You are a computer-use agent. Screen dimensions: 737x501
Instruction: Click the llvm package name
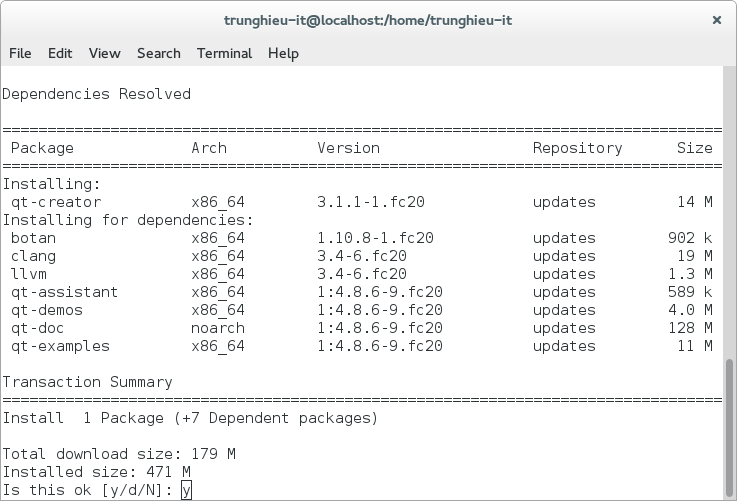coord(29,274)
